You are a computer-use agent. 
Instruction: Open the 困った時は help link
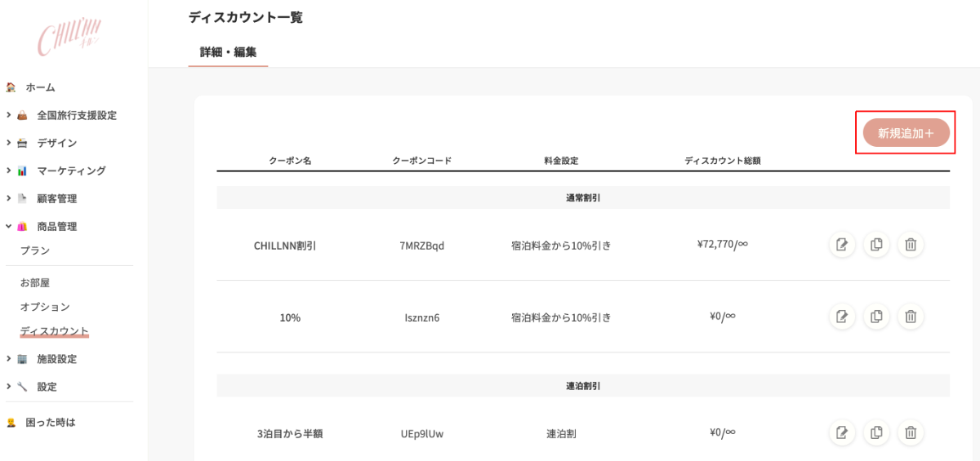point(51,423)
